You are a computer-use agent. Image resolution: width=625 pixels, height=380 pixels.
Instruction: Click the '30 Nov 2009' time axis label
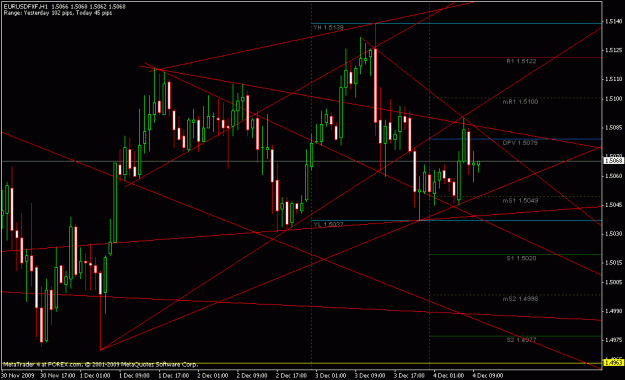pos(18,375)
